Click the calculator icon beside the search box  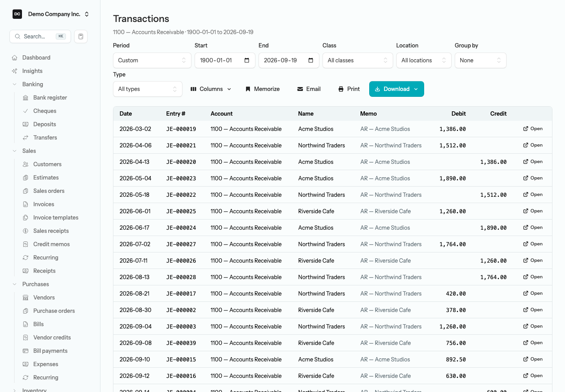click(81, 36)
